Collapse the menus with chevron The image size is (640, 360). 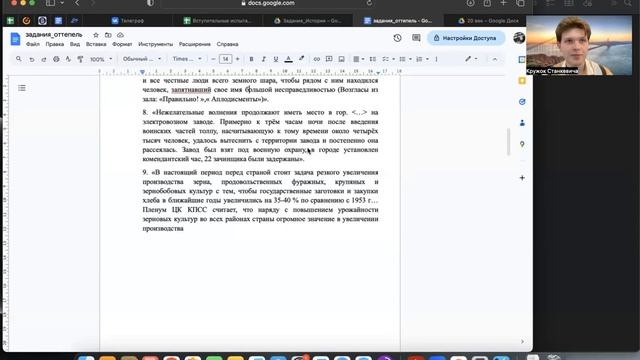tap(494, 59)
